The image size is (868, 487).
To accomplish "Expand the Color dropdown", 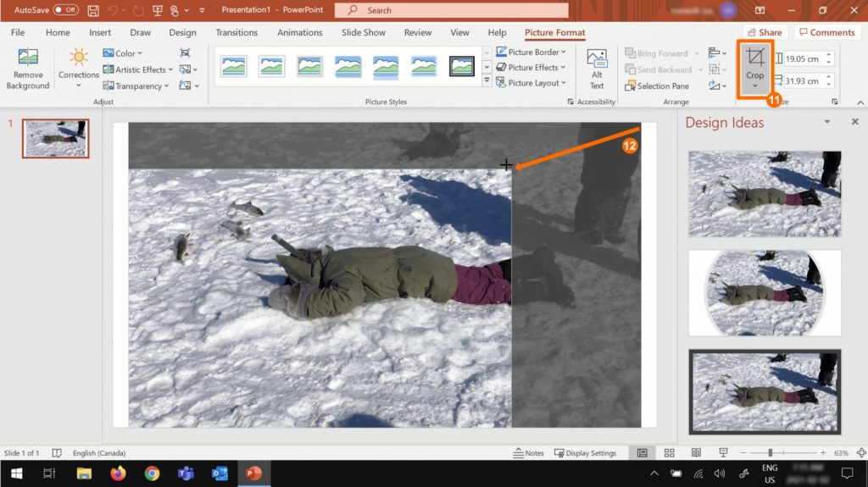I will [x=124, y=53].
